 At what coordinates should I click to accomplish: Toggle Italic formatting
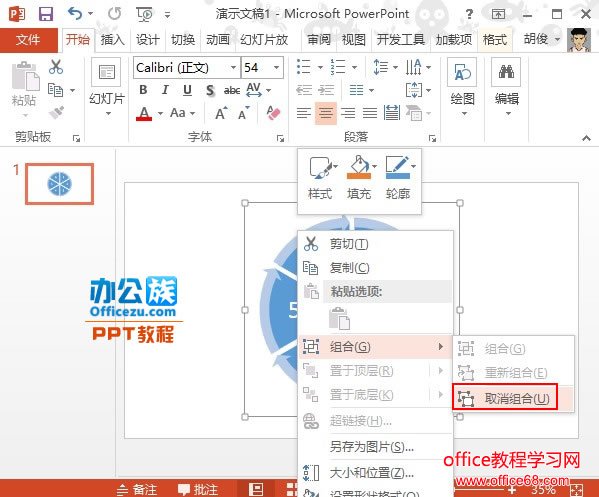pyautogui.click(x=165, y=90)
